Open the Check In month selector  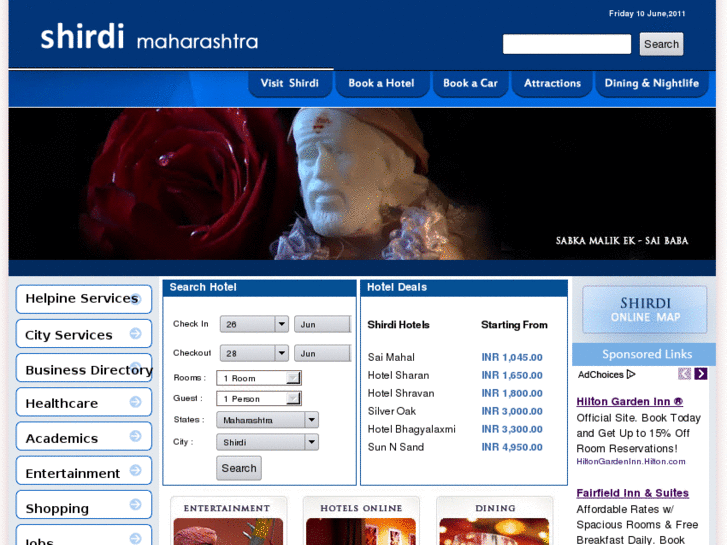(322, 324)
